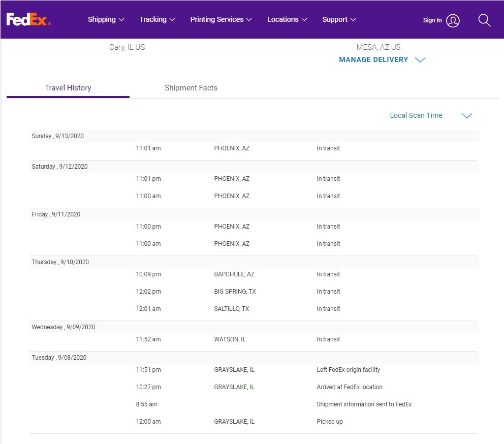Expand the Printing Services chevron arrow

[249, 20]
